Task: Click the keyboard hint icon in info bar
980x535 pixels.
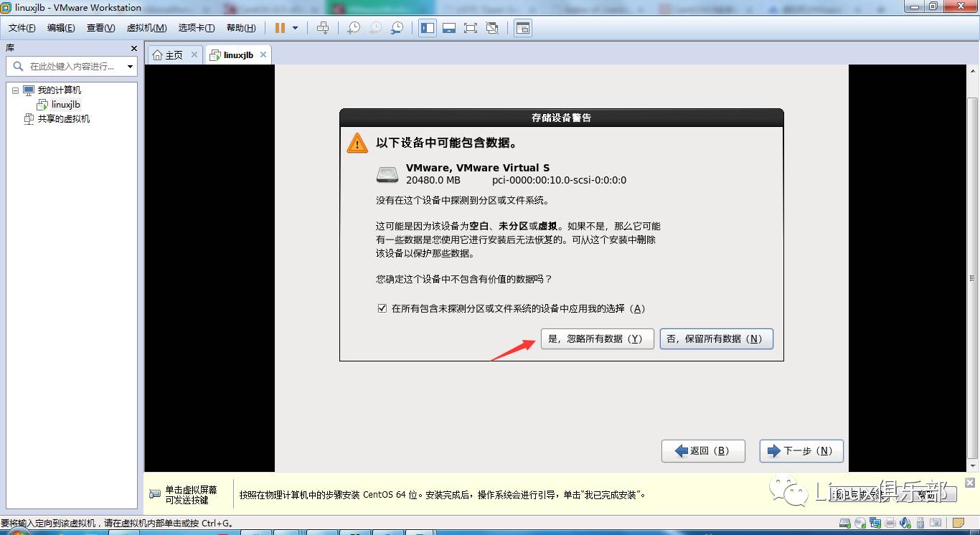Action: pos(155,494)
